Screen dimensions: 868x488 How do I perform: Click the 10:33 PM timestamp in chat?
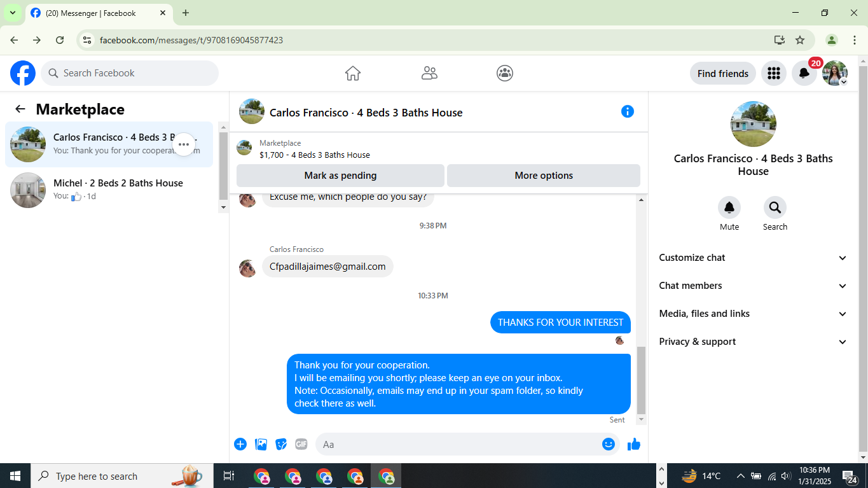pyautogui.click(x=433, y=296)
